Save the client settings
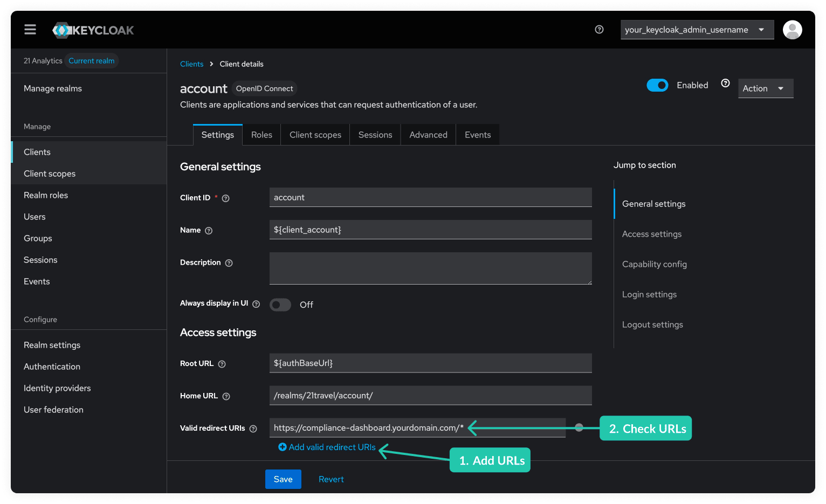 (283, 479)
